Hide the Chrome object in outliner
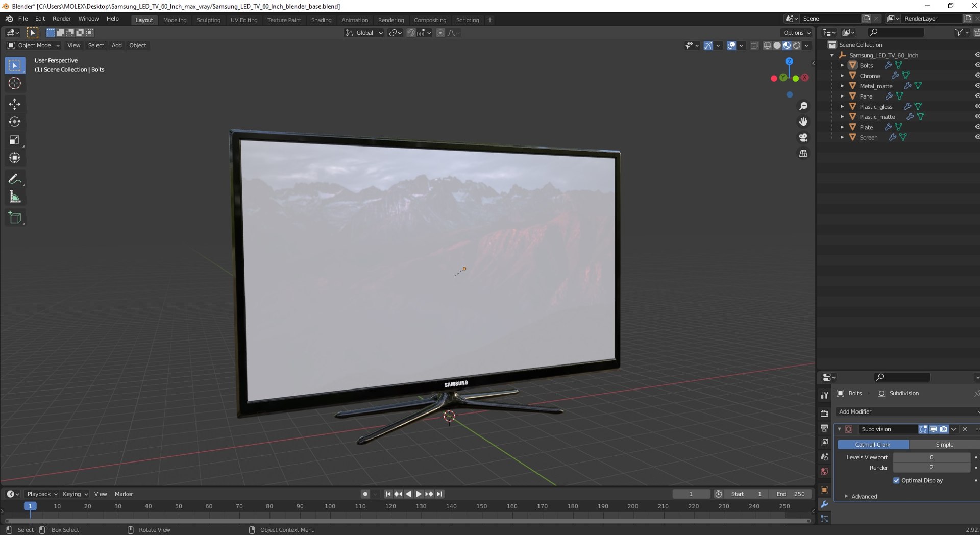The image size is (980, 535). (977, 76)
